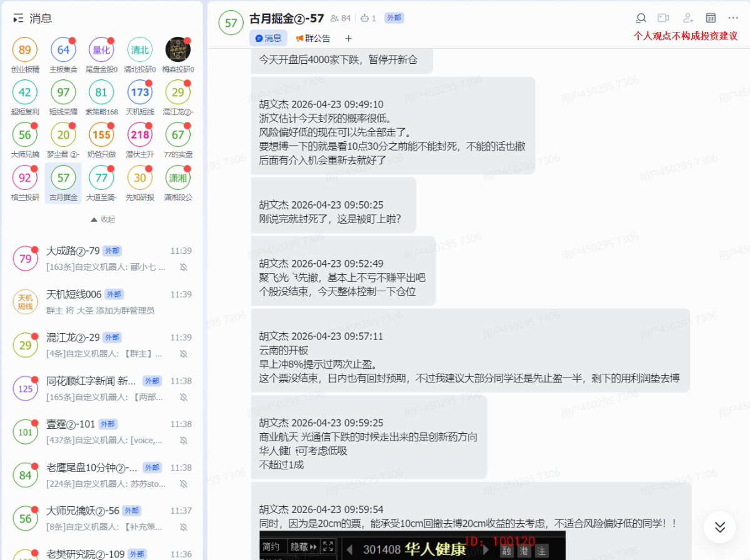This screenshot has height=560, width=750.
Task: Start a video meeting from header
Action: (663, 18)
